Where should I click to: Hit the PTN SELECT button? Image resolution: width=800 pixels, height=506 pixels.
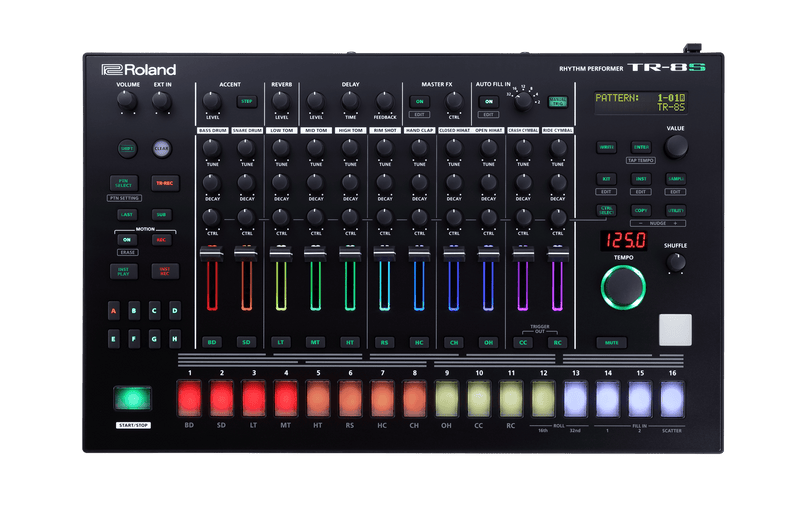point(123,183)
